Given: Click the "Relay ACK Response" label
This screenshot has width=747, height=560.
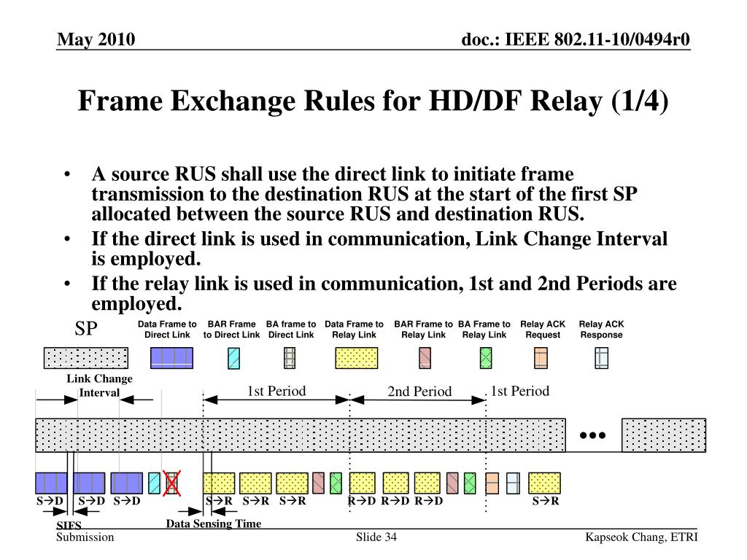Looking at the screenshot, I should [x=601, y=330].
